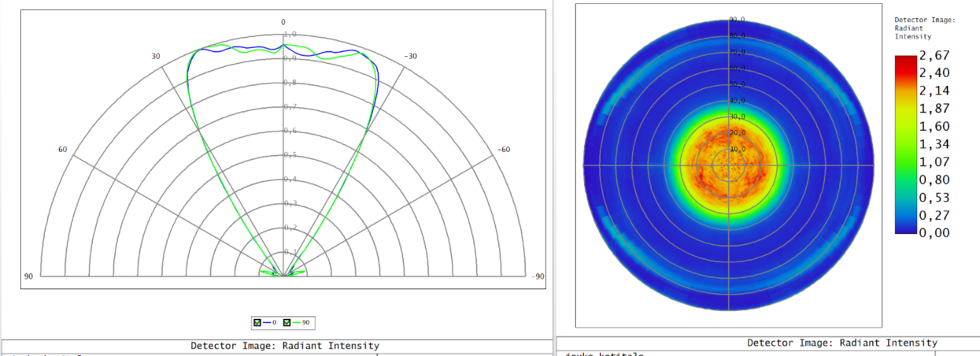The height and width of the screenshot is (356, 980).
Task: Click the 0,8 radial label in polar plot
Action: 290,83
